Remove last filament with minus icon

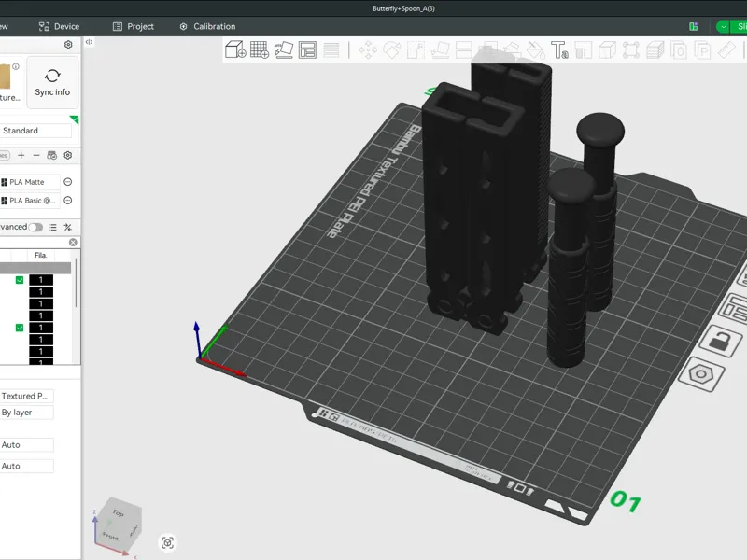36,155
